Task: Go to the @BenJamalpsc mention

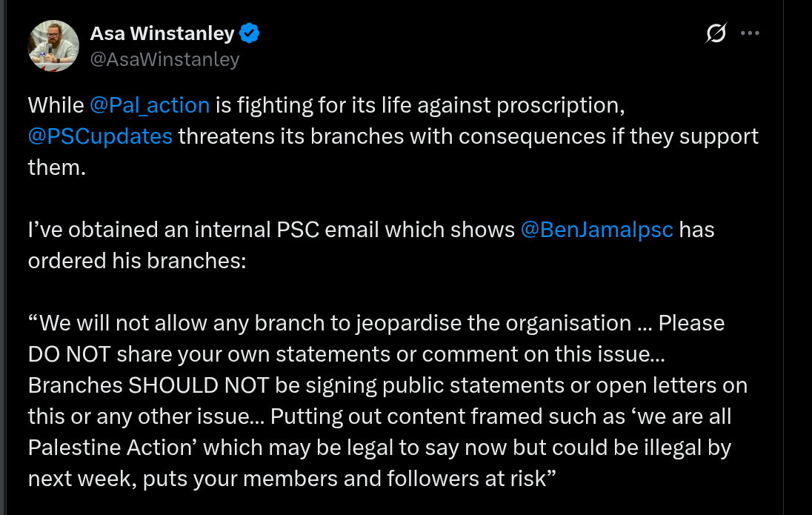Action: [597, 230]
